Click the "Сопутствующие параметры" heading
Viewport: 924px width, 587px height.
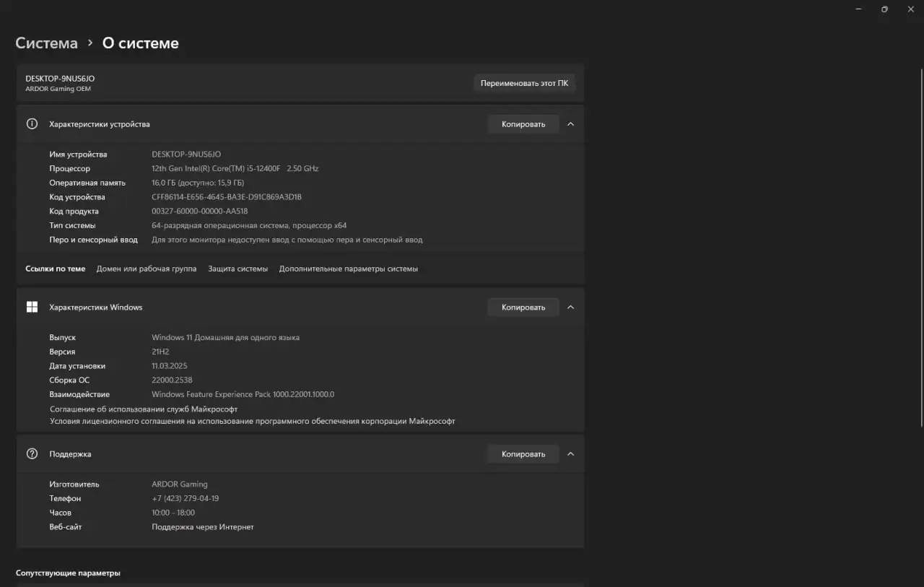pyautogui.click(x=68, y=573)
